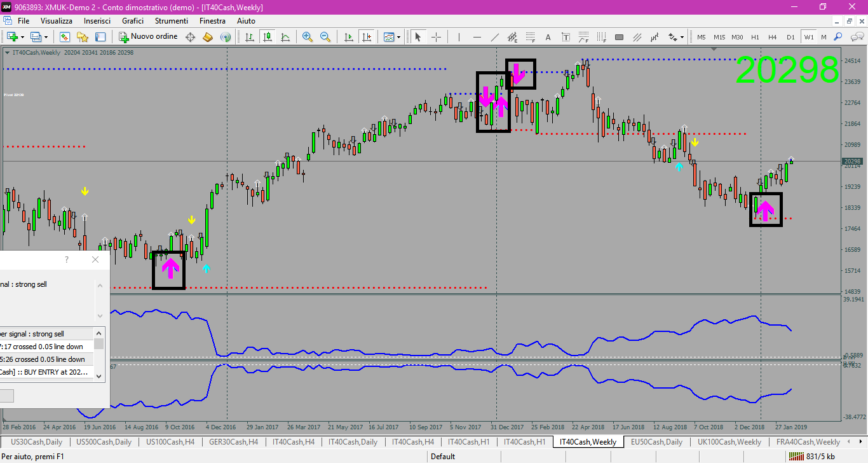Select the rectangle shape tool

click(619, 37)
